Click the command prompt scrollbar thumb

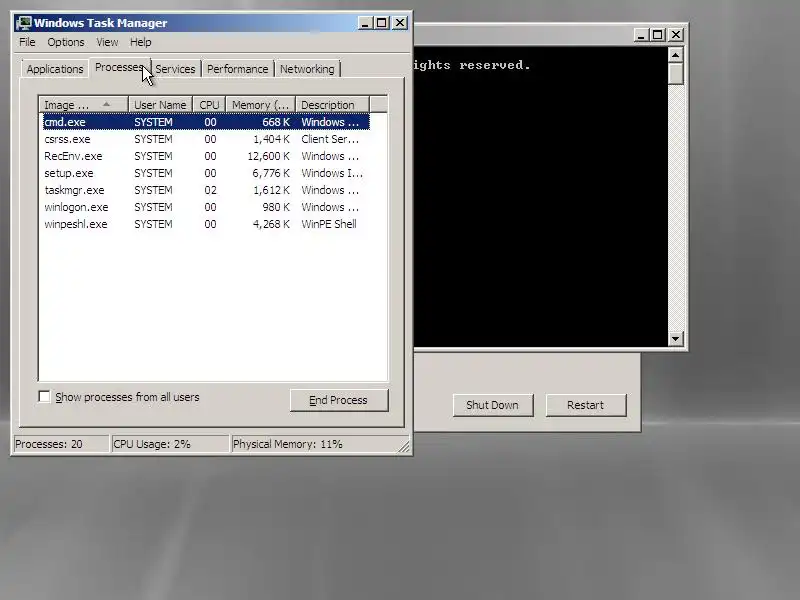coord(676,74)
